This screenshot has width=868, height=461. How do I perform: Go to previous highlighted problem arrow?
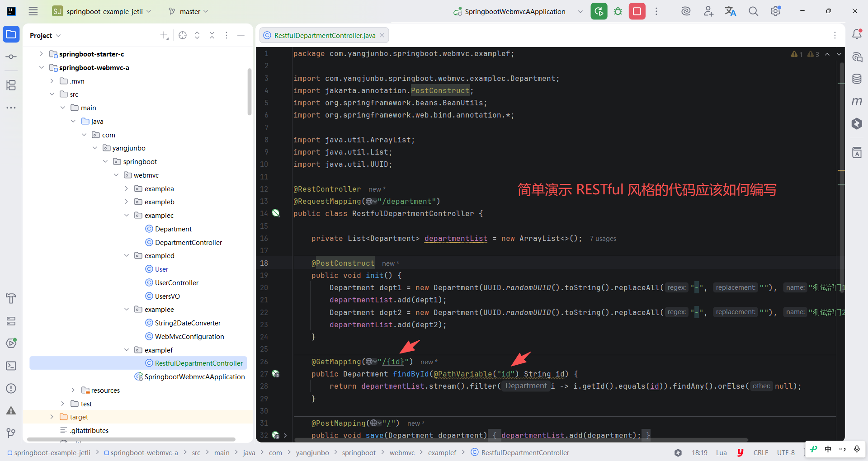click(x=827, y=54)
